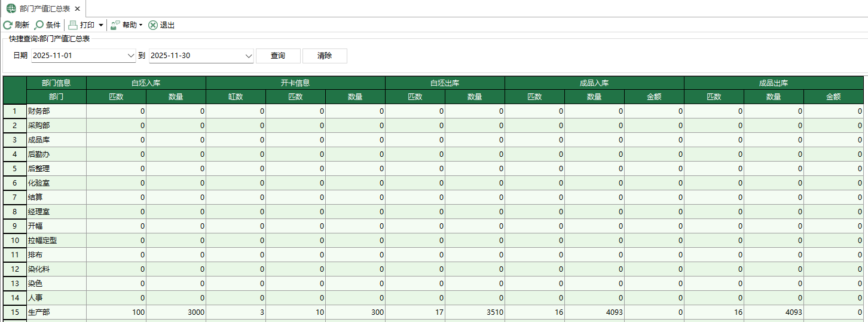Click the grid's top-left select-all corner
Viewport: 868px width, 322px height.
tap(15, 90)
